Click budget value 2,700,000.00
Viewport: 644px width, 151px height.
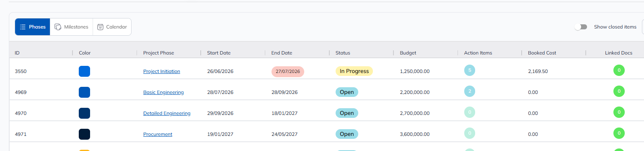415,113
